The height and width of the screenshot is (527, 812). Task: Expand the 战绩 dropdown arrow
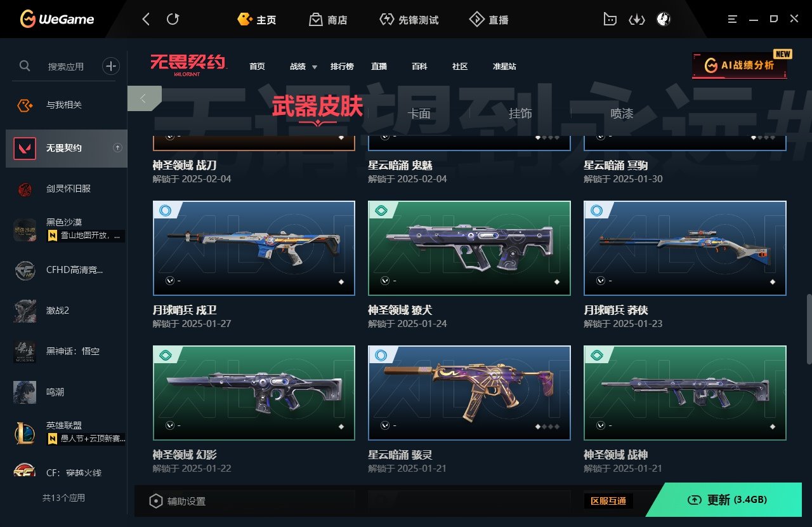[315, 67]
